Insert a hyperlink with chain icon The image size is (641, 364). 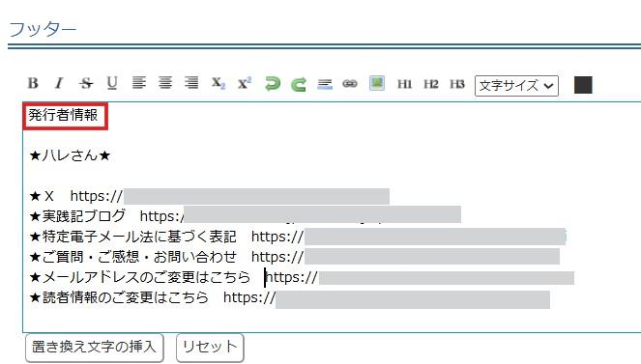point(350,84)
